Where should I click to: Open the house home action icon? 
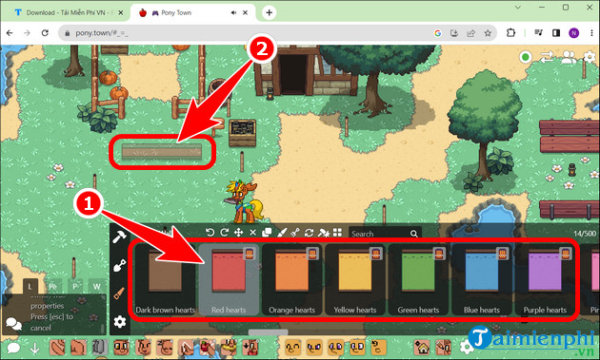pyautogui.click(x=422, y=347)
